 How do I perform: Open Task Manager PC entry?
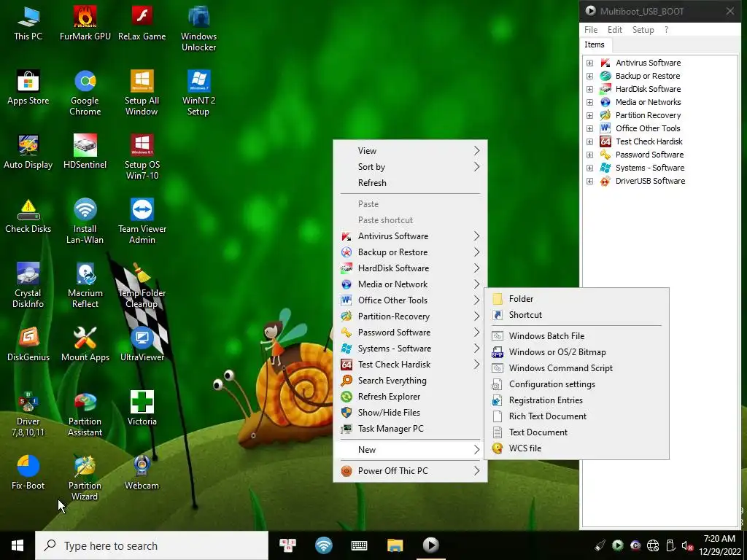410,429
